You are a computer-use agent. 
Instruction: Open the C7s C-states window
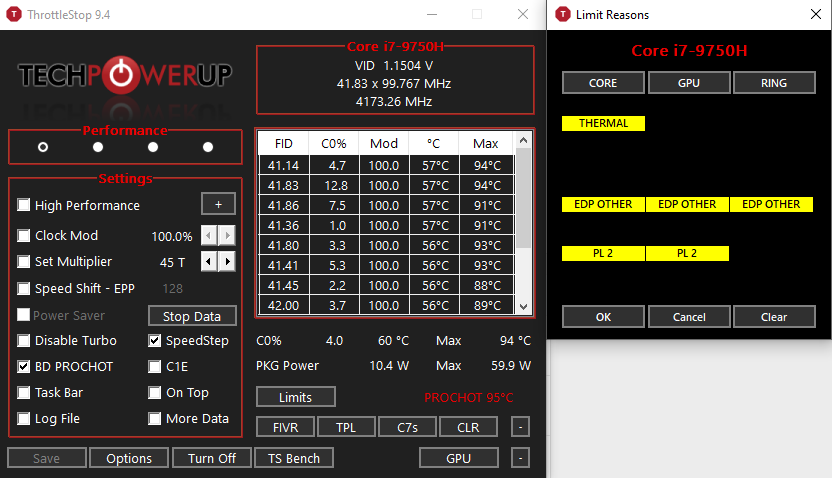click(x=408, y=427)
